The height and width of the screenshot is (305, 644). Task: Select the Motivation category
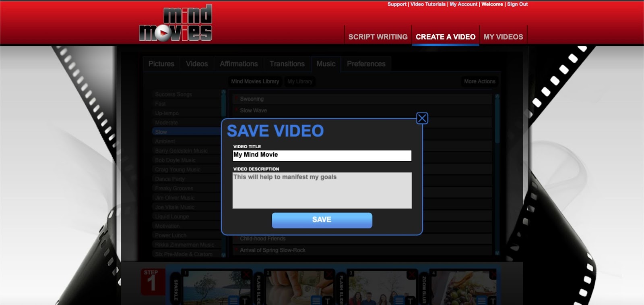(186, 226)
